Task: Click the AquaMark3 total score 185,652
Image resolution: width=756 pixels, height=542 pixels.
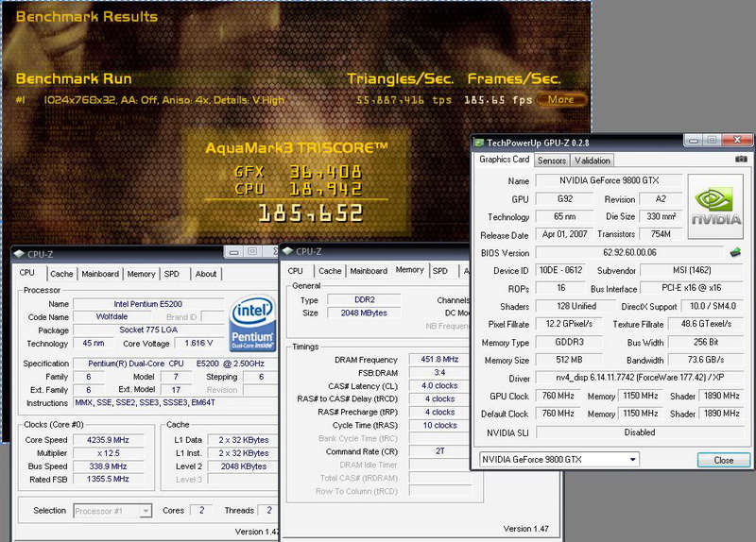Action: click(x=311, y=213)
